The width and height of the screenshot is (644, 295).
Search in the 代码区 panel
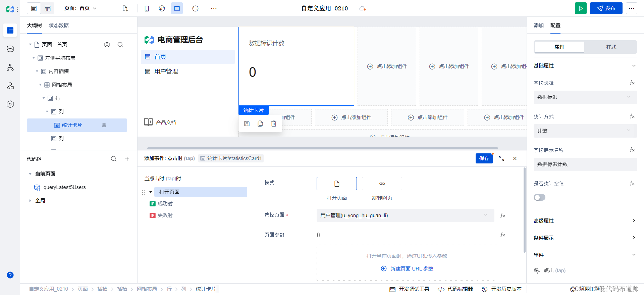tap(114, 159)
